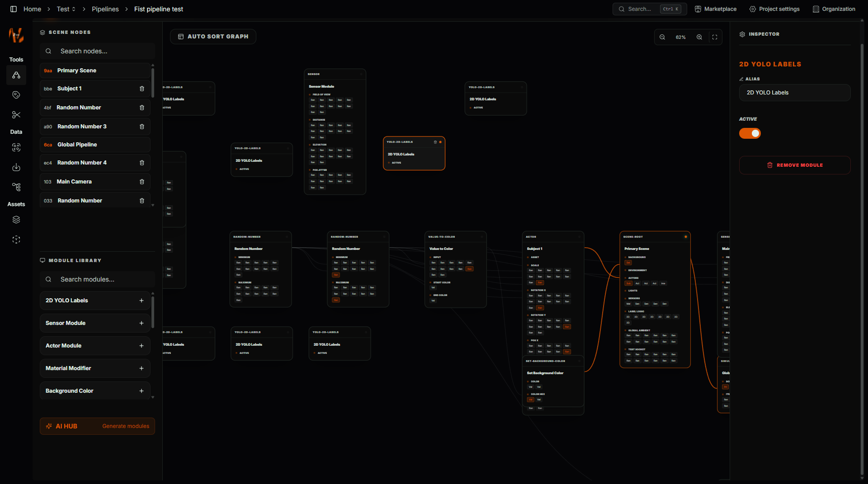The image size is (868, 484).
Task: Edit the Alias field 2D YOLO Labels
Action: click(795, 93)
